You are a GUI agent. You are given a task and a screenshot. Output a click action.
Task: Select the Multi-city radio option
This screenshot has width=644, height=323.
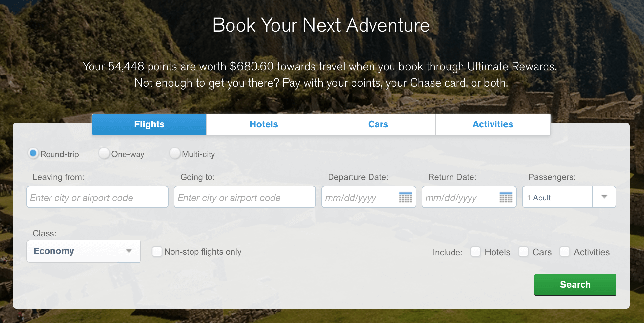(x=174, y=153)
